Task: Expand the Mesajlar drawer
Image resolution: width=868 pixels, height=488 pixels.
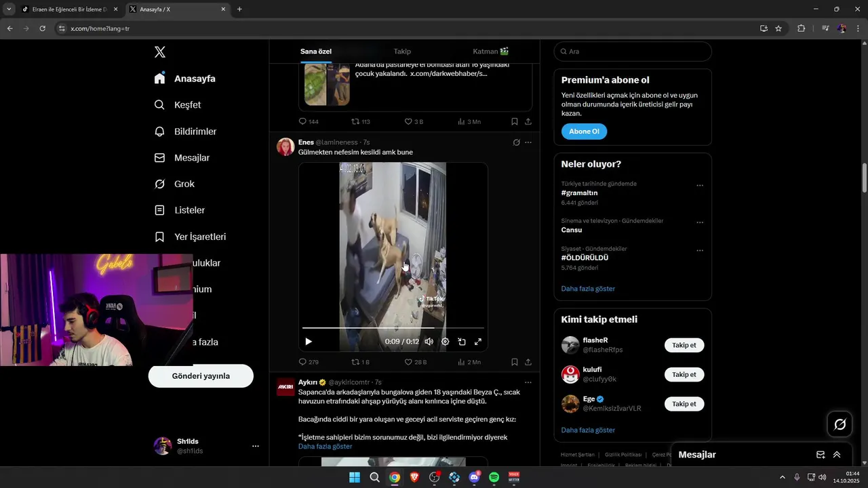Action: pyautogui.click(x=837, y=455)
